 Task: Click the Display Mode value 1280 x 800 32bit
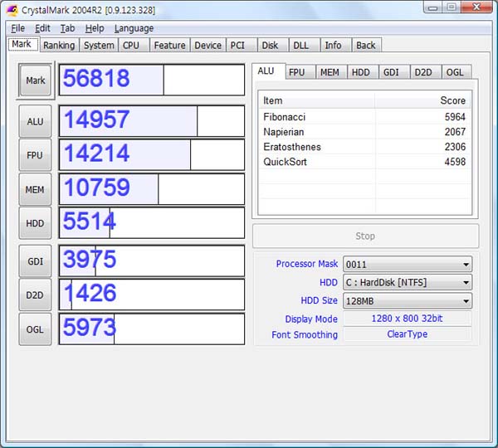[408, 319]
